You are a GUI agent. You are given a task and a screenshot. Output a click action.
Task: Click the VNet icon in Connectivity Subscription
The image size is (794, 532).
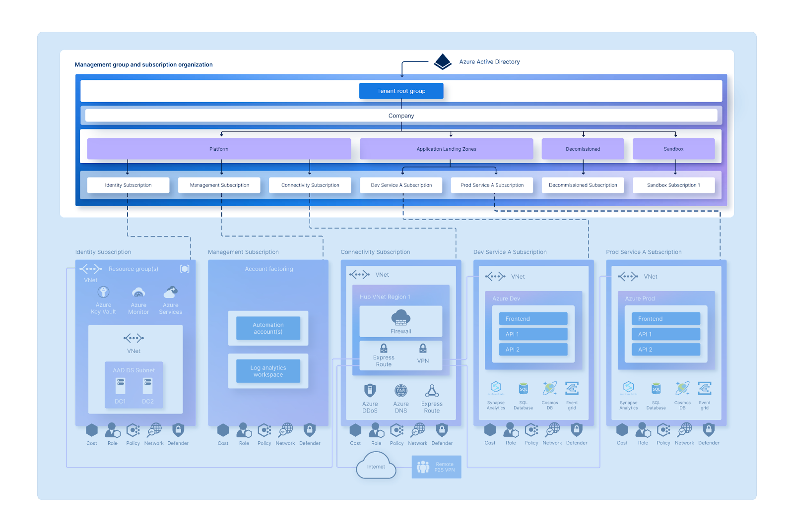pyautogui.click(x=359, y=275)
